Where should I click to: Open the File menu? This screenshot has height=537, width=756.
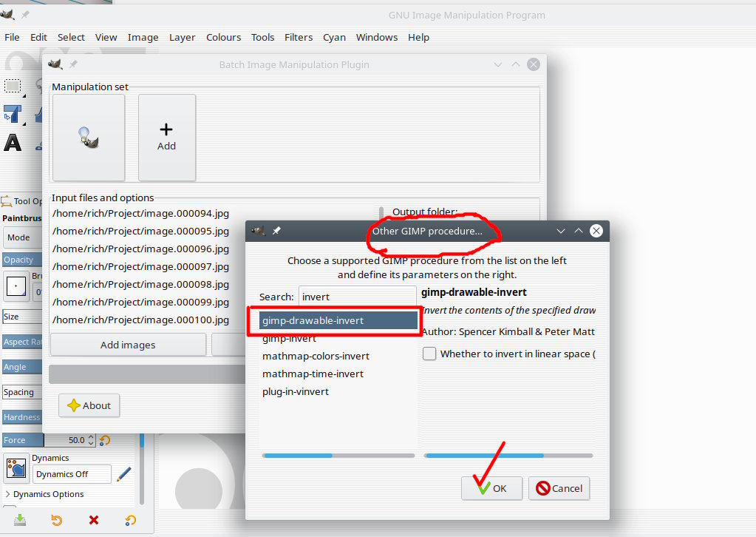pyautogui.click(x=12, y=37)
